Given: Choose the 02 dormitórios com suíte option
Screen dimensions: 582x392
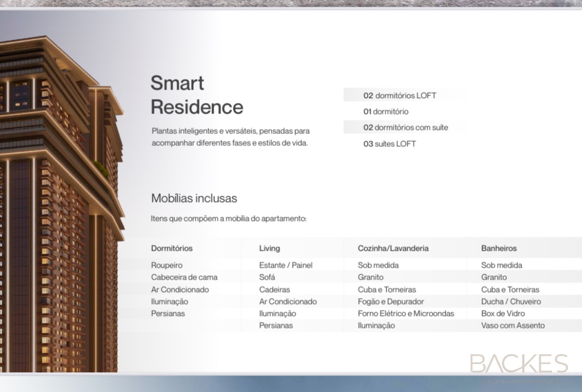Looking at the screenshot, I should click(405, 128).
